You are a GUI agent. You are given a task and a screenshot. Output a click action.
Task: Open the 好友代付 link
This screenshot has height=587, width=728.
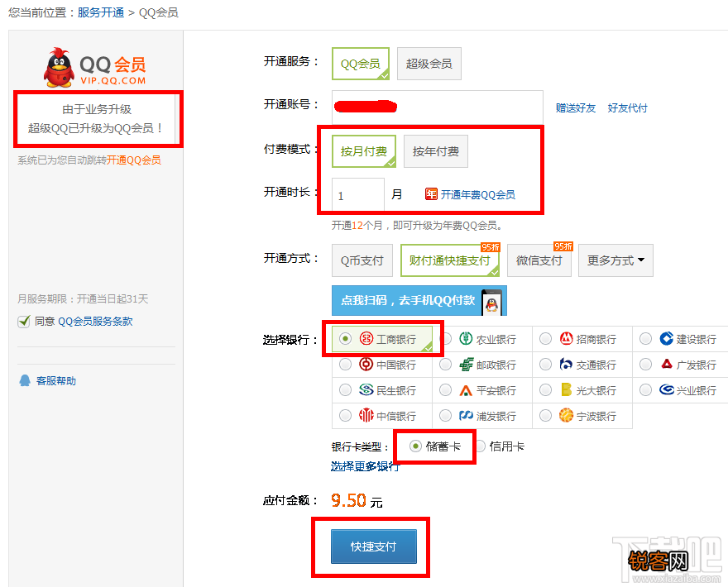click(x=627, y=108)
